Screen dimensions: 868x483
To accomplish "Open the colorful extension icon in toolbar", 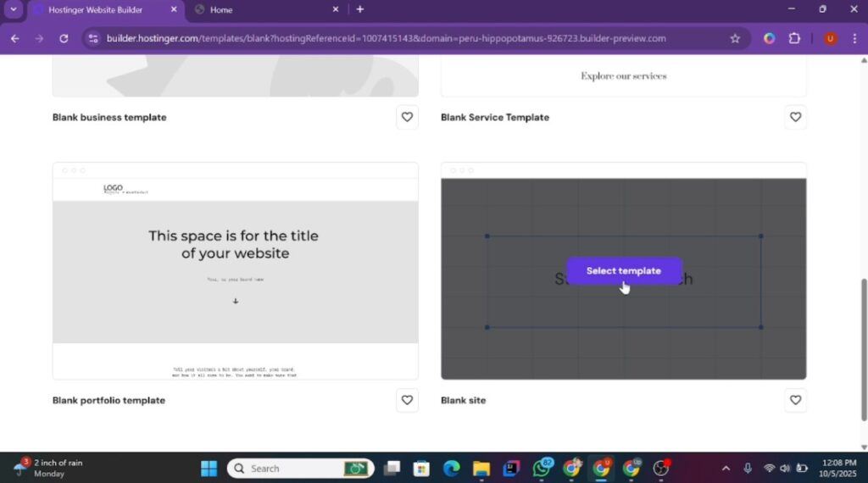I will 769,38.
